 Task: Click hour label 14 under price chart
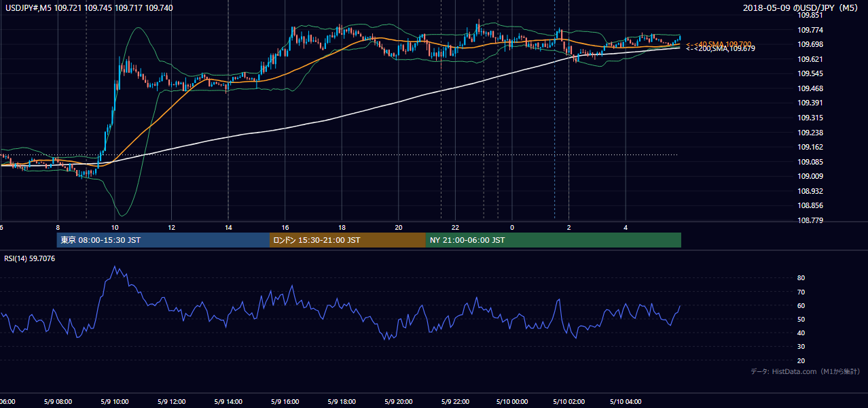pos(228,227)
